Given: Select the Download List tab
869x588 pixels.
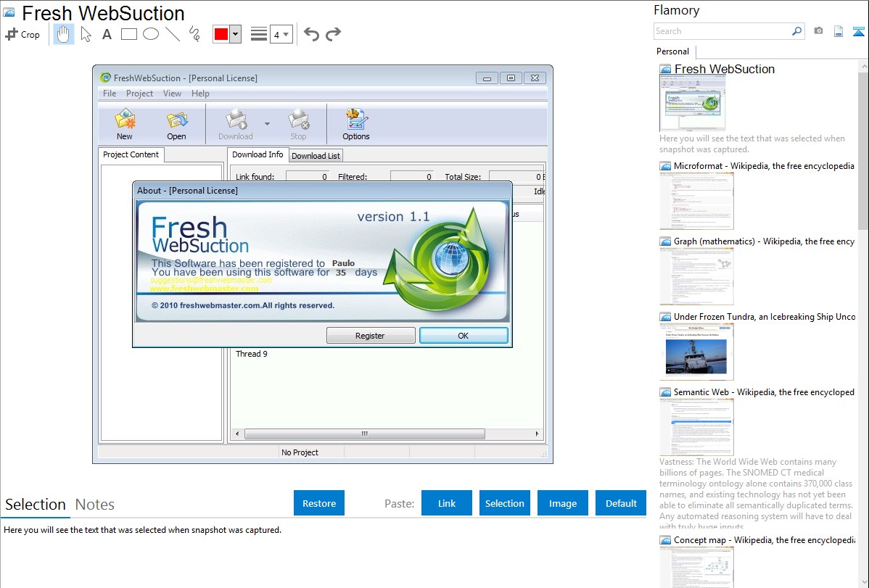Looking at the screenshot, I should click(316, 156).
